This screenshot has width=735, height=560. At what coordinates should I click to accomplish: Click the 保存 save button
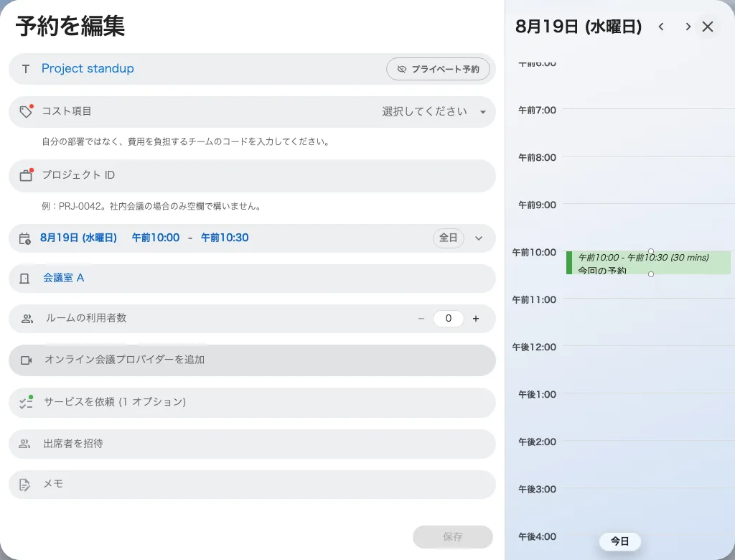coord(453,537)
